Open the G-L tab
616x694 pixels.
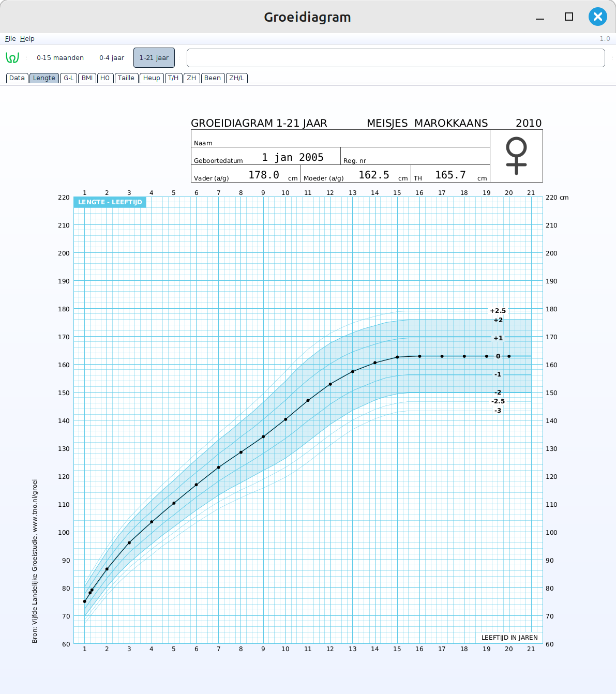[x=69, y=78]
